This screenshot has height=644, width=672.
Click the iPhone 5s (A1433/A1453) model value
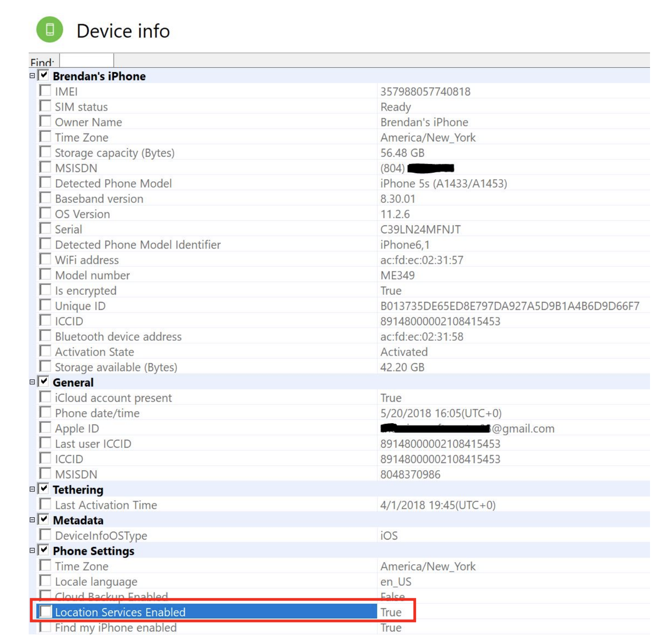coord(444,183)
